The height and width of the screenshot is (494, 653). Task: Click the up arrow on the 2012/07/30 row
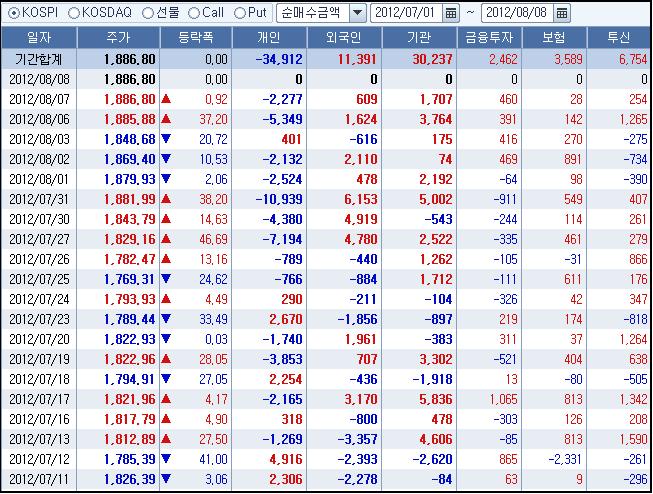click(x=166, y=219)
